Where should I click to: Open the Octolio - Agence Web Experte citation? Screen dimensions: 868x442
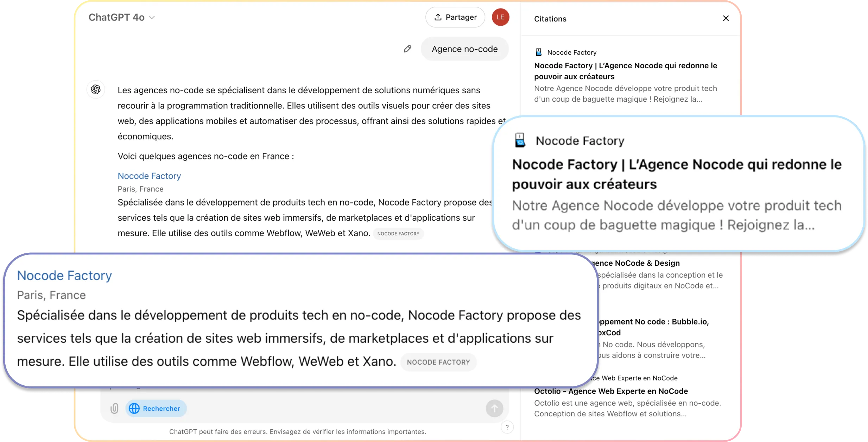coord(611,391)
